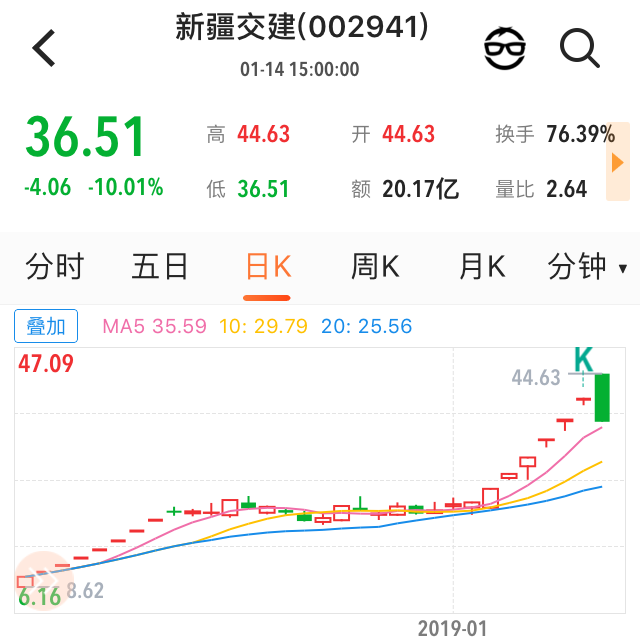Image resolution: width=640 pixels, height=642 pixels.
Task: Select the 日K tab
Action: pyautogui.click(x=268, y=267)
